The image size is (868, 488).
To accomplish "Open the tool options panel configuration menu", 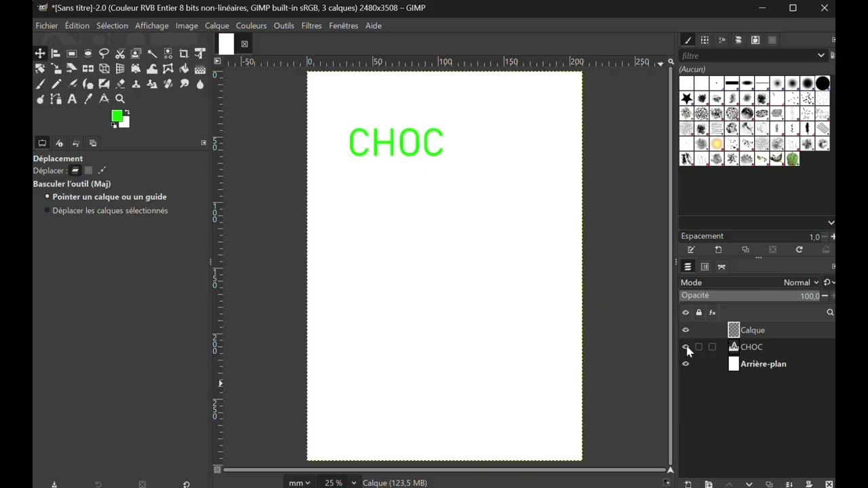I will (203, 143).
